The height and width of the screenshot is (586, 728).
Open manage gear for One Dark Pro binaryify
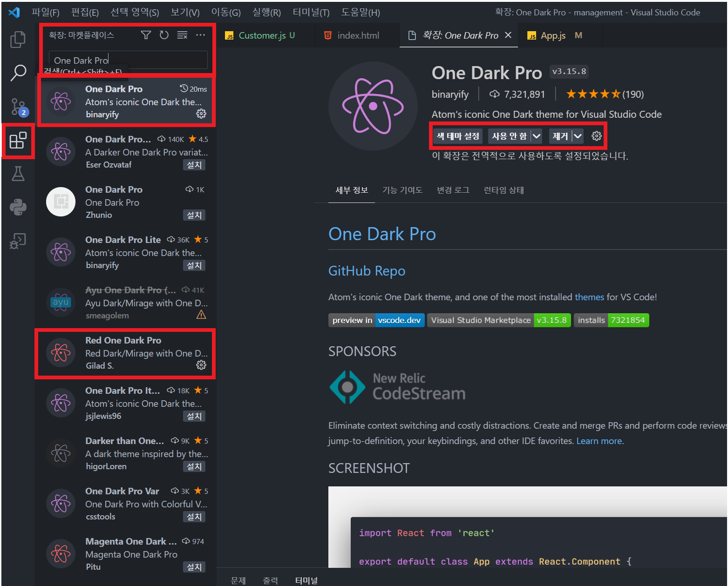pos(201,114)
